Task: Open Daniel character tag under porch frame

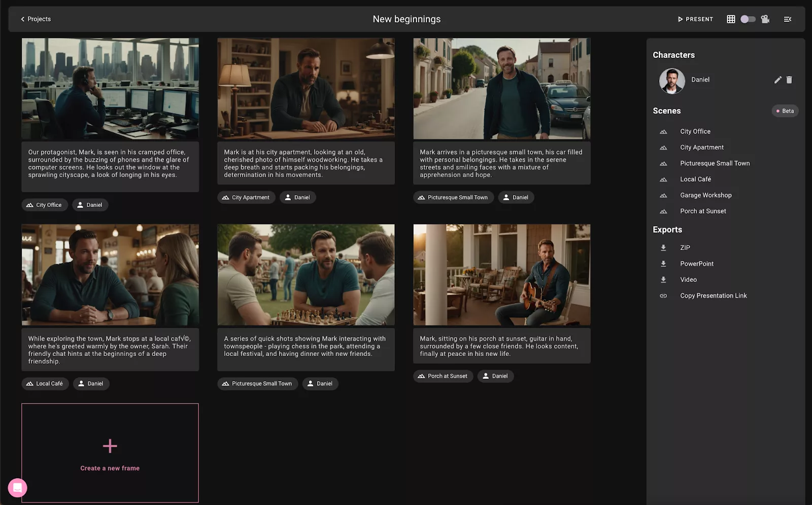Action: 495,376
